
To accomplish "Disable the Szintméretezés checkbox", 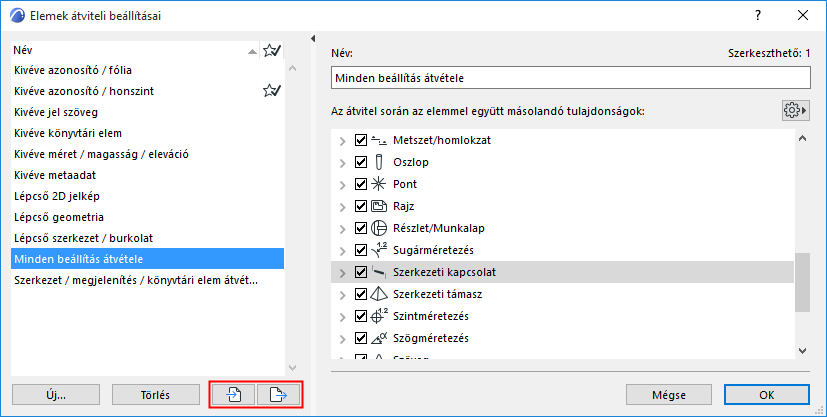I will [x=361, y=316].
